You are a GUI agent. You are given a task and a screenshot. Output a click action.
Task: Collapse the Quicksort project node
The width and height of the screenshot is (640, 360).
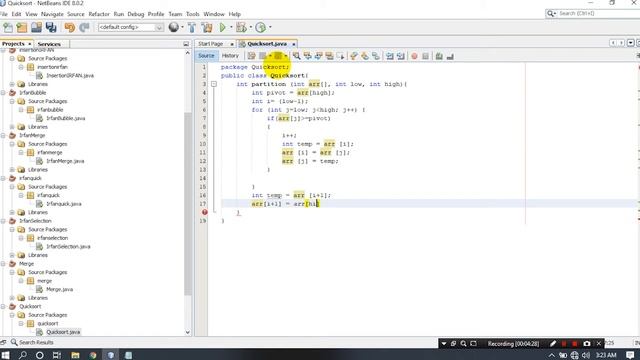coord(3,307)
